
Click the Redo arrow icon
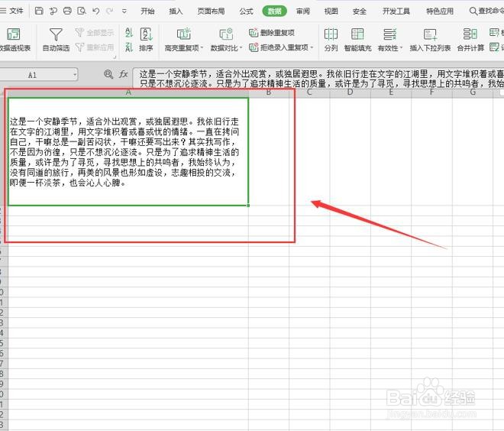tap(110, 11)
